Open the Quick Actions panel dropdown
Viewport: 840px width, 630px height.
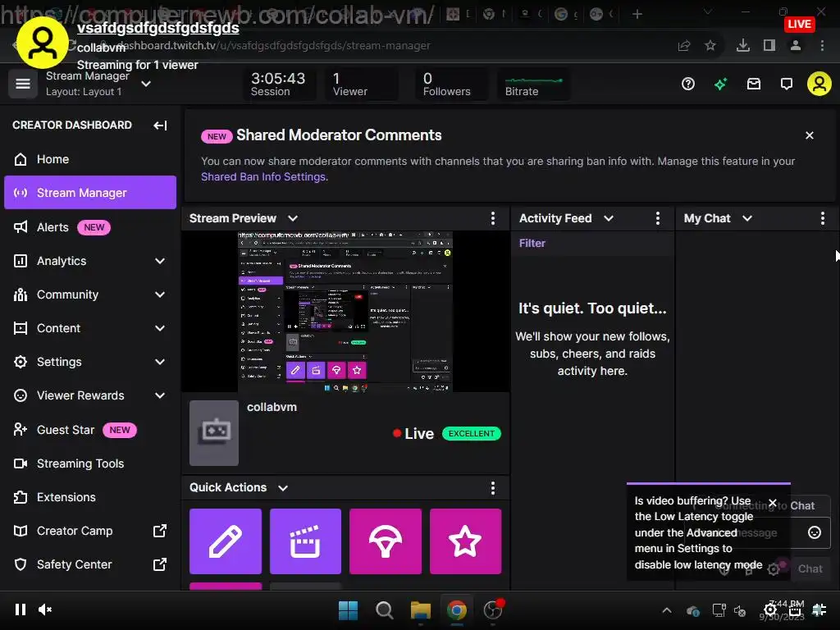pyautogui.click(x=283, y=487)
